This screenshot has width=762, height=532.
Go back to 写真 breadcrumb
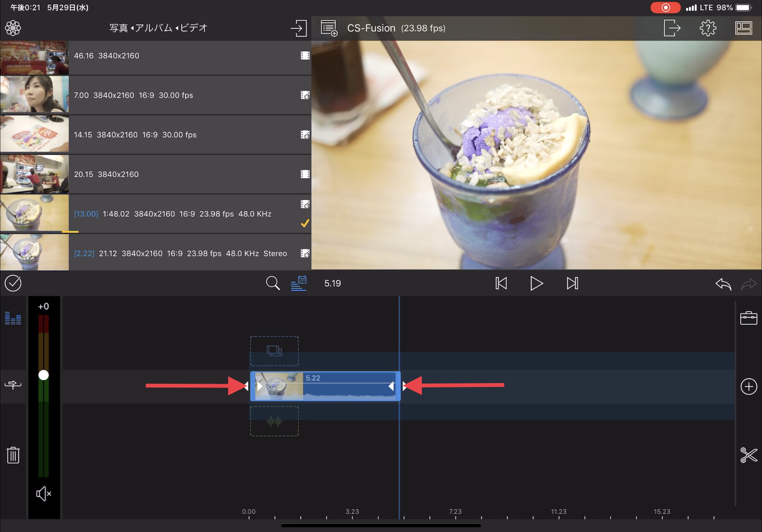point(118,28)
